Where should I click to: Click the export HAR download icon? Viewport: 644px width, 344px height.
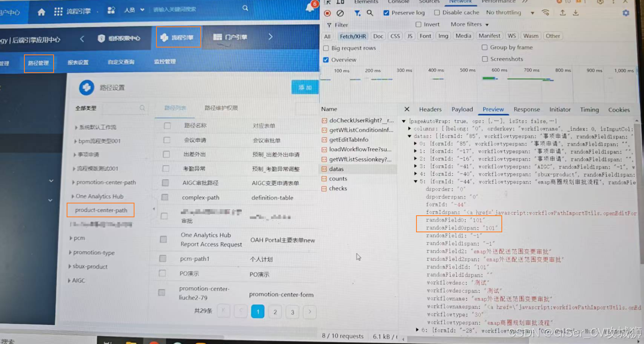point(576,13)
